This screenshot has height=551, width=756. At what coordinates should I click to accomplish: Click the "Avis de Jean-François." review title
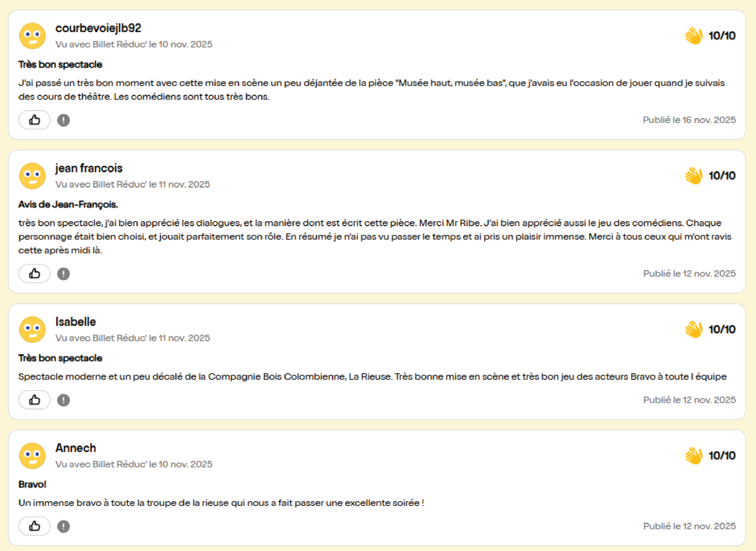click(x=68, y=204)
